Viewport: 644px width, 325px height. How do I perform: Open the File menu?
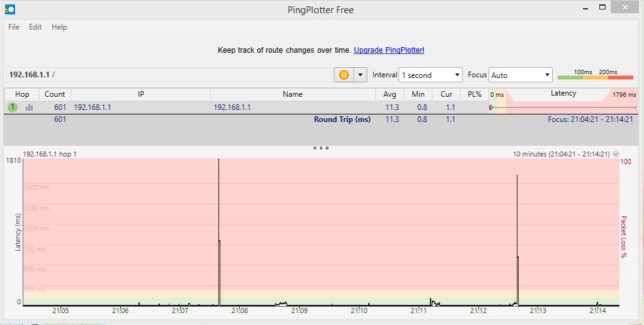tap(14, 27)
